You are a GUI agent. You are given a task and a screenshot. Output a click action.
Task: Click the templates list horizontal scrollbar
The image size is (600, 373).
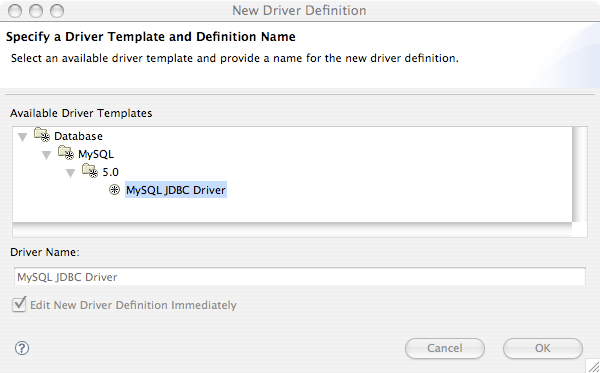coord(292,230)
